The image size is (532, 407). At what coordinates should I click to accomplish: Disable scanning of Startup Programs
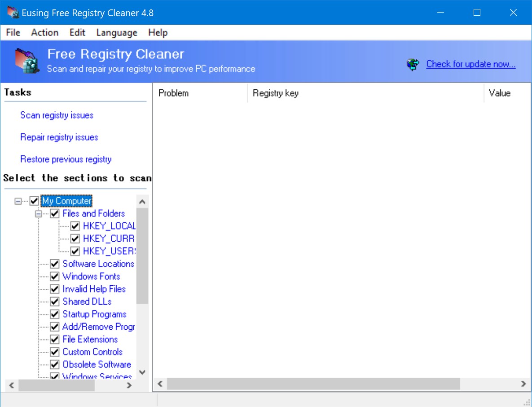coord(54,314)
